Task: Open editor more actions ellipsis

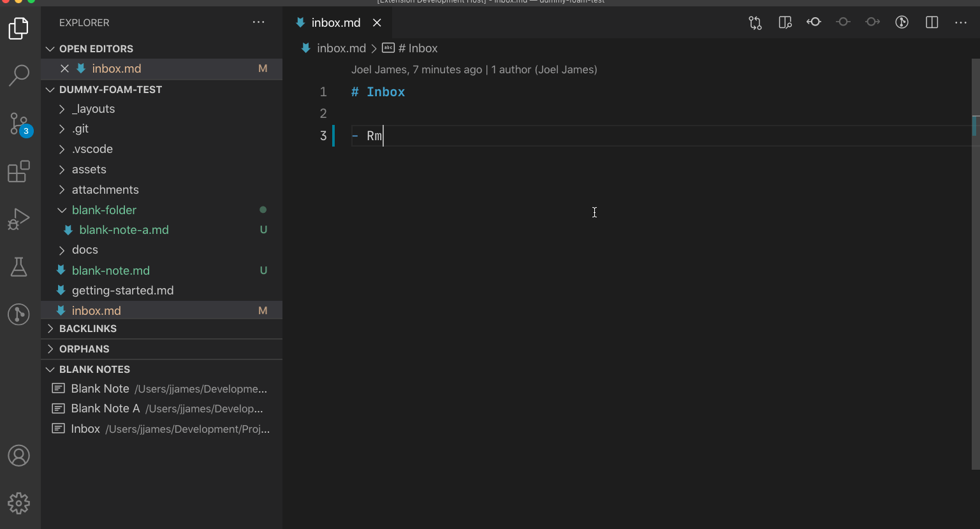Action: [x=961, y=22]
